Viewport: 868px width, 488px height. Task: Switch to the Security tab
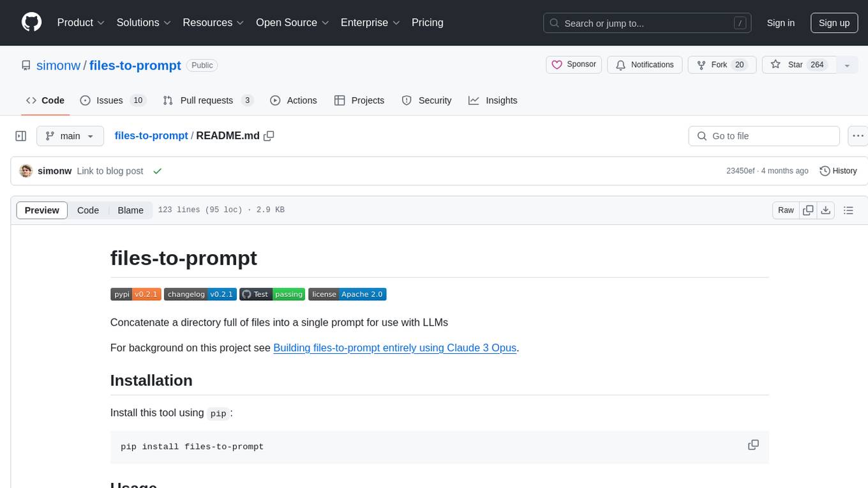tap(426, 100)
